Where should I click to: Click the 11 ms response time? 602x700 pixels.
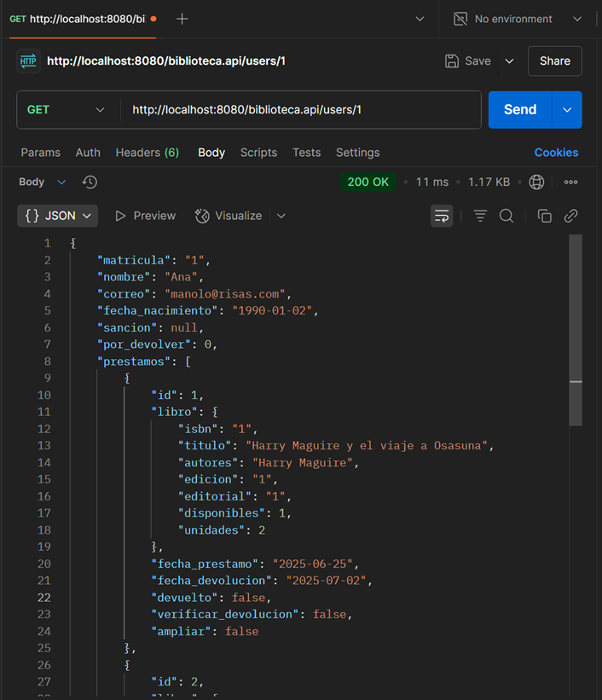[431, 182]
